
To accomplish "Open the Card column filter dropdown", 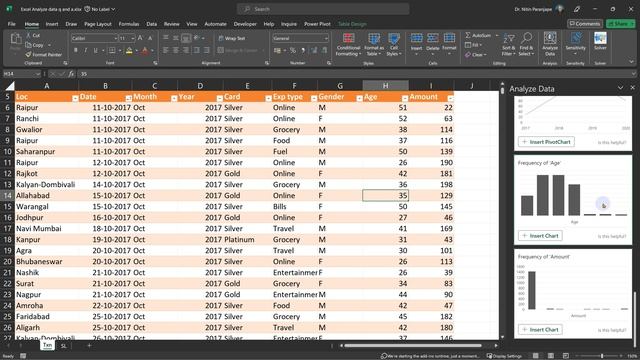I will point(269,98).
